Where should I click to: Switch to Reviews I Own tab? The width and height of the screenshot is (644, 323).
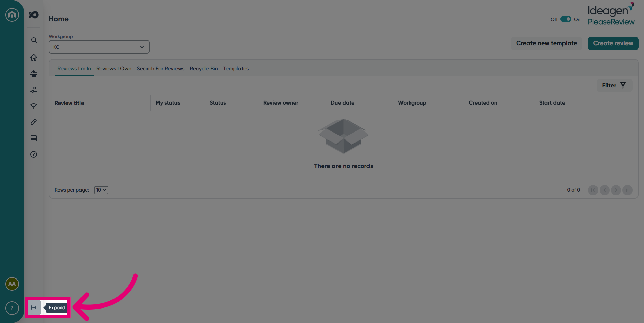point(114,69)
